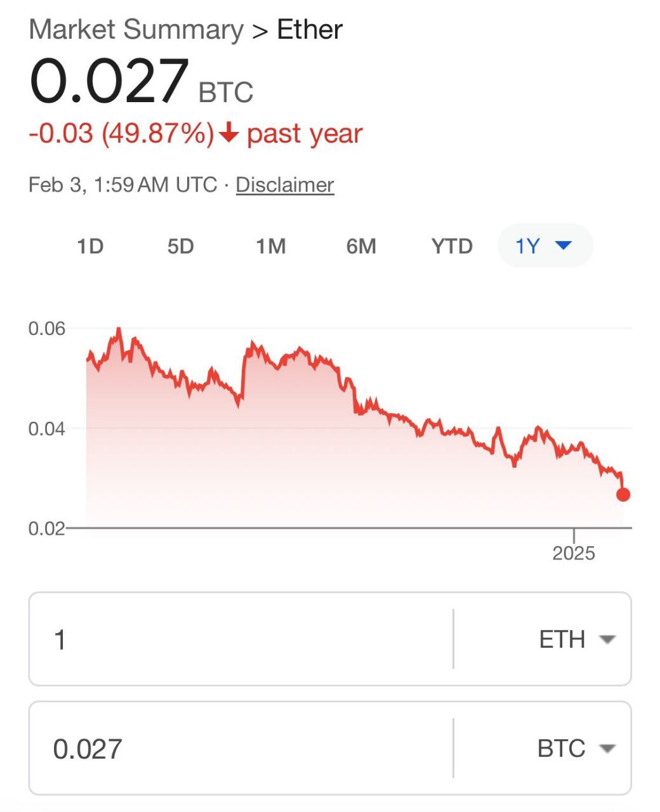Click the BTC amount input field

coord(241,748)
